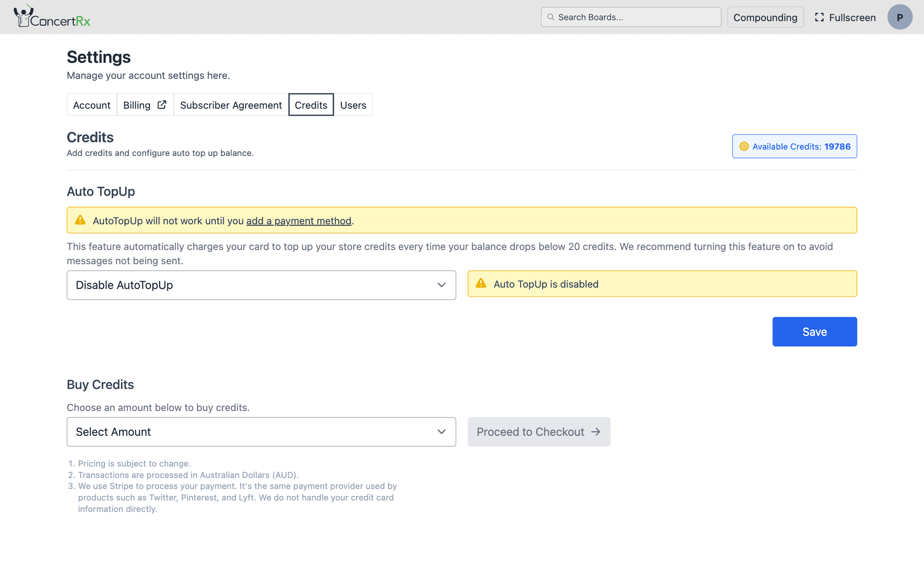Image resolution: width=924 pixels, height=578 pixels.
Task: Click the Auto TopUp disabled warning icon
Action: 481,283
